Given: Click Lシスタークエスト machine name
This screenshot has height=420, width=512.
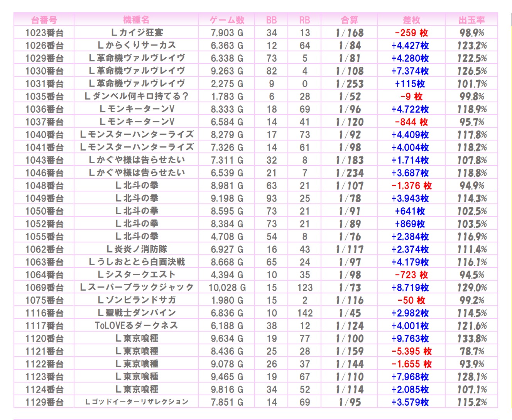Looking at the screenshot, I should pyautogui.click(x=137, y=274).
